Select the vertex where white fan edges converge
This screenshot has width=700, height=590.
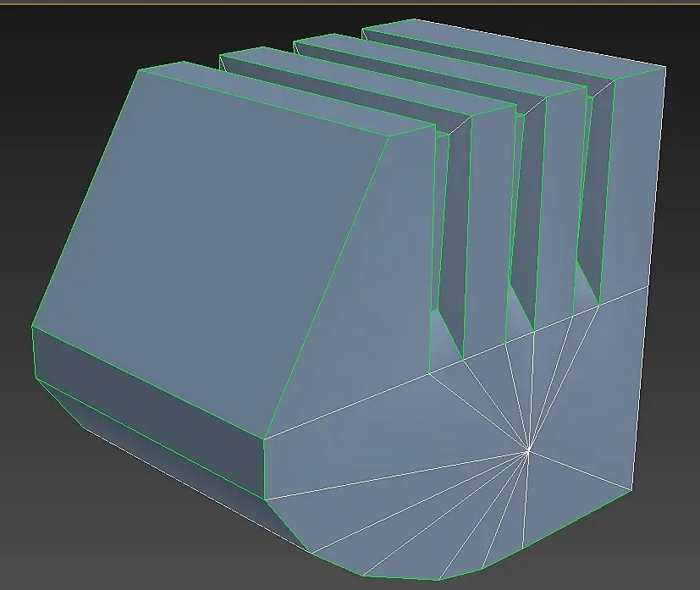(x=528, y=452)
